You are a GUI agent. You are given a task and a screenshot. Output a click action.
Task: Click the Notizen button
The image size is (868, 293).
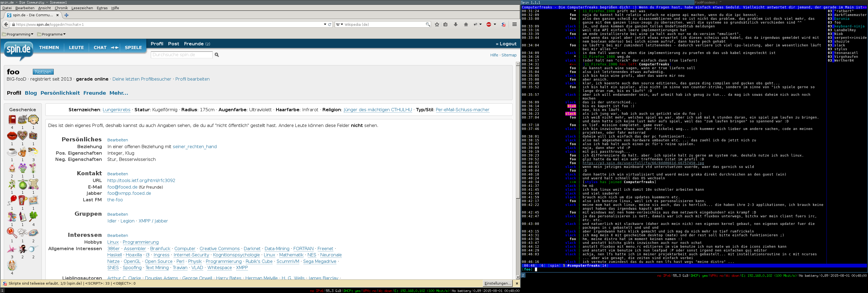(x=43, y=72)
